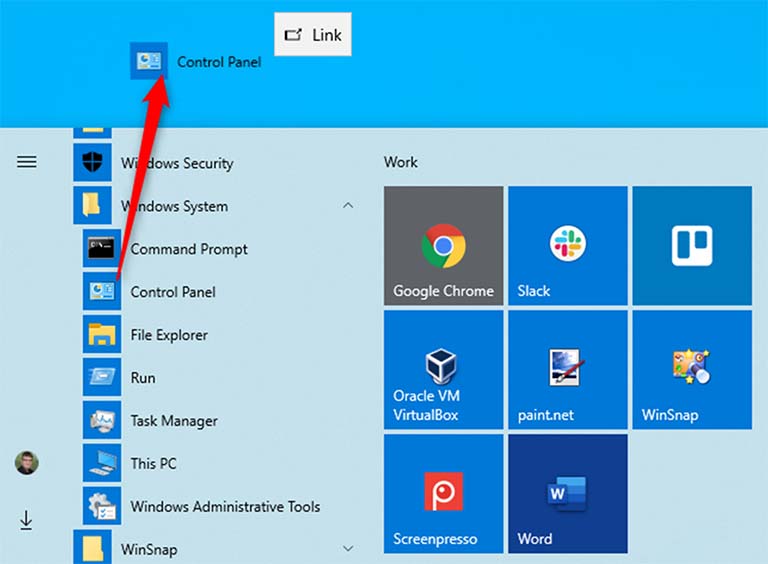
Task: Click the Work group heading
Action: pos(401,162)
